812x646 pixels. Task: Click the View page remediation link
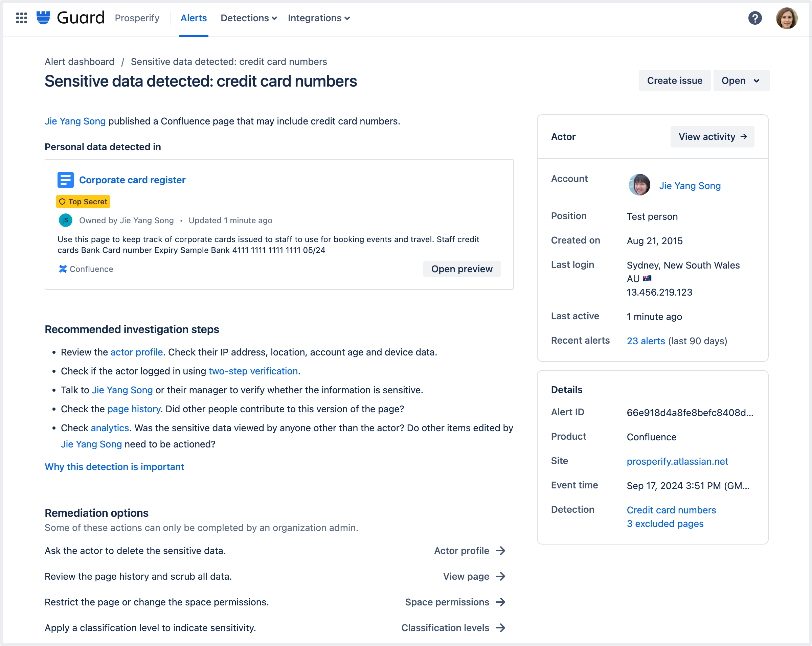(x=466, y=576)
